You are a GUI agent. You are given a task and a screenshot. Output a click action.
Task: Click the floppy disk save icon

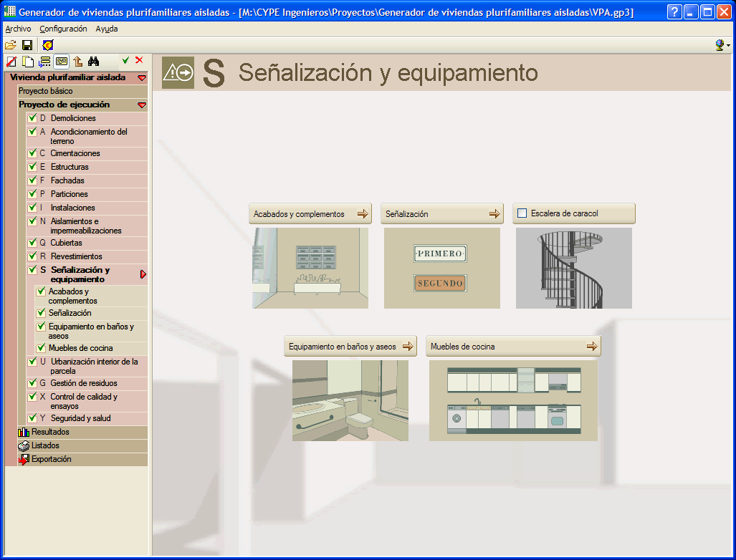point(27,45)
